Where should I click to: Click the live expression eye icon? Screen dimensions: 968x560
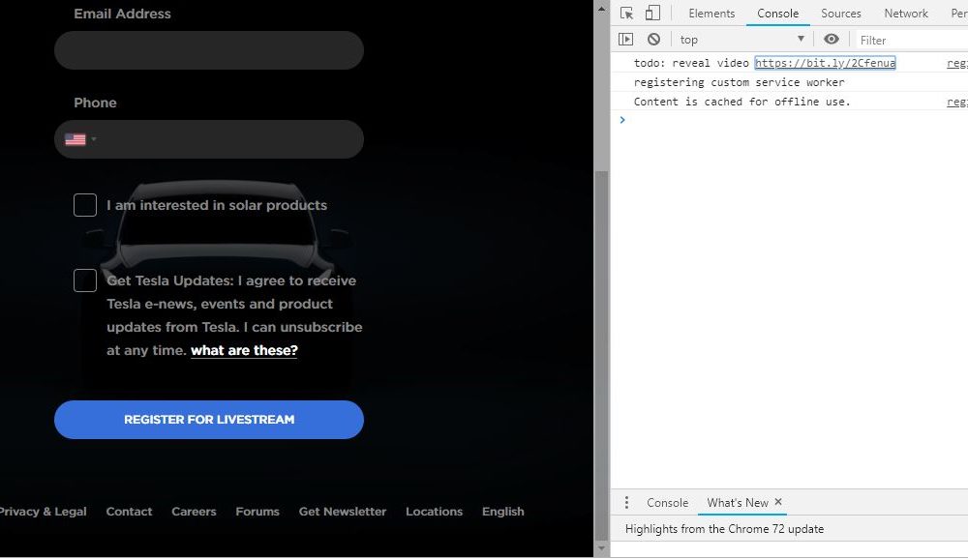pos(831,40)
